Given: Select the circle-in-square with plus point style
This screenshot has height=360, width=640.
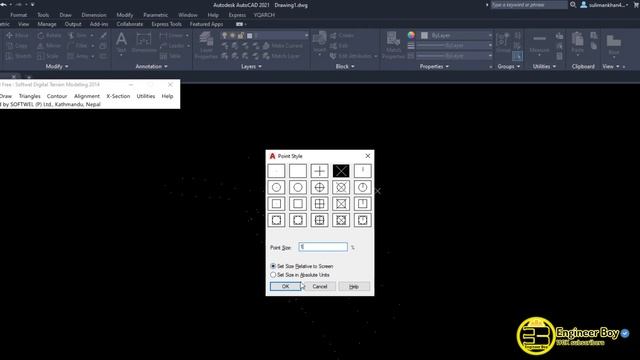Looking at the screenshot, I should [320, 220].
